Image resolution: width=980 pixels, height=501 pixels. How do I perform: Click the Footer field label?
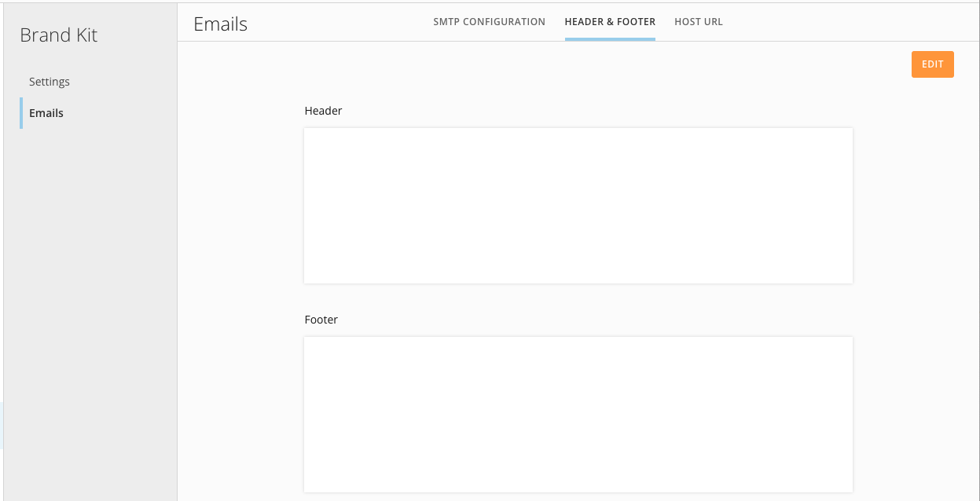(321, 319)
